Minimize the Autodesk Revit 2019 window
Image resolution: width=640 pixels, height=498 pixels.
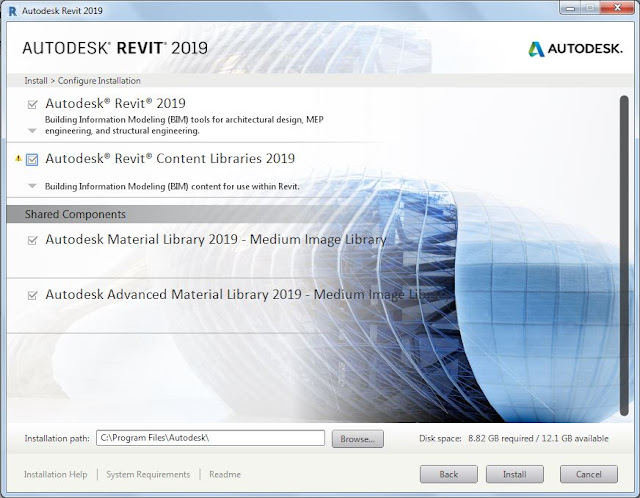(571, 8)
